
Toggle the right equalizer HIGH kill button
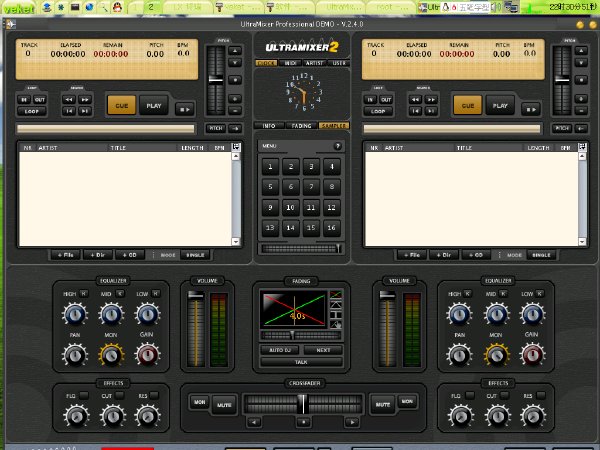pos(468,293)
